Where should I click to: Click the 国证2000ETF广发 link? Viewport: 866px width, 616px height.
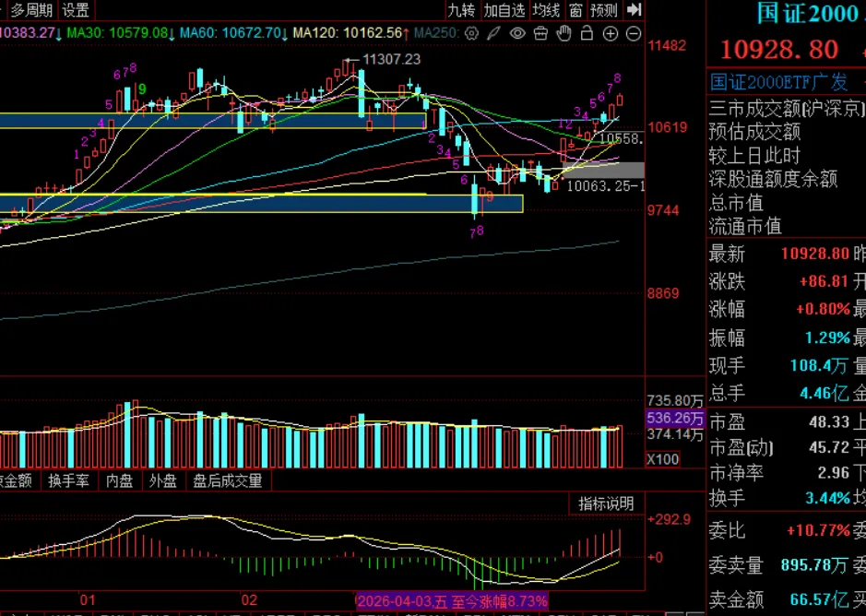(x=778, y=82)
